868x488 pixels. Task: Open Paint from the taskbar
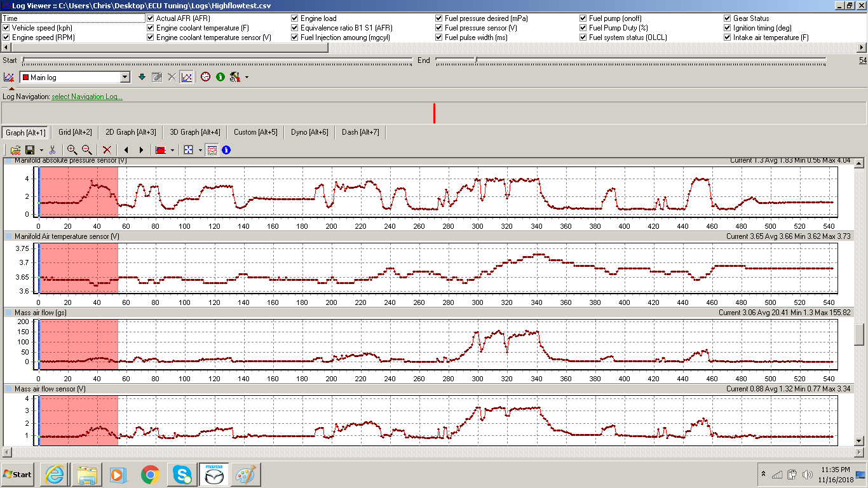245,475
